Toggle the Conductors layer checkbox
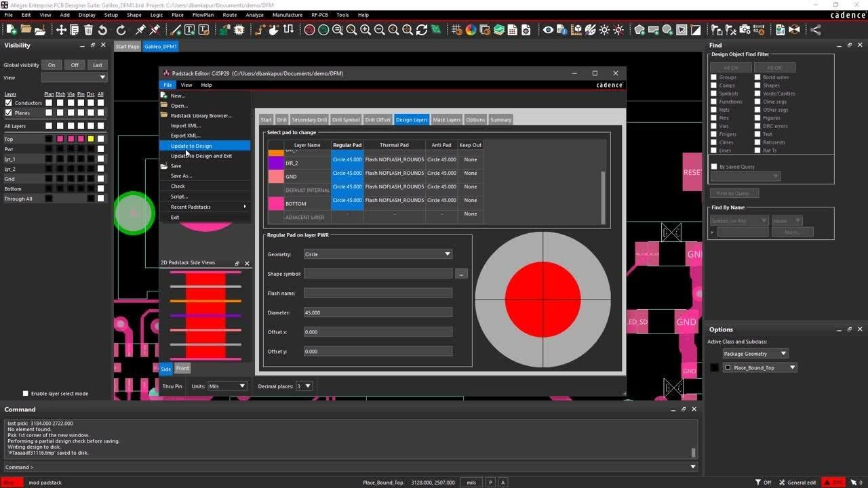Viewport: 868px width, 488px height. [x=8, y=103]
